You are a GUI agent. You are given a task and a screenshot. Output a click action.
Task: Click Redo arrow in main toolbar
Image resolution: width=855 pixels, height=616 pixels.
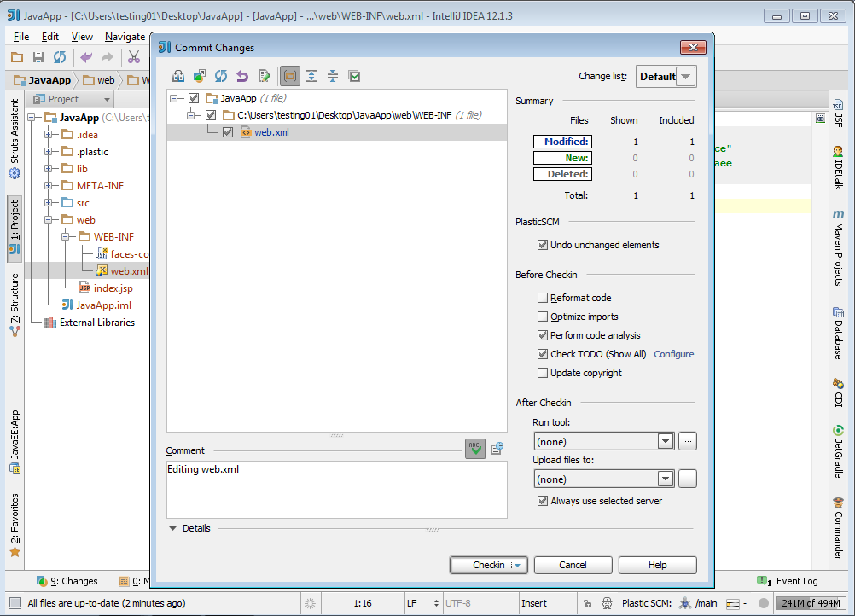pos(108,57)
